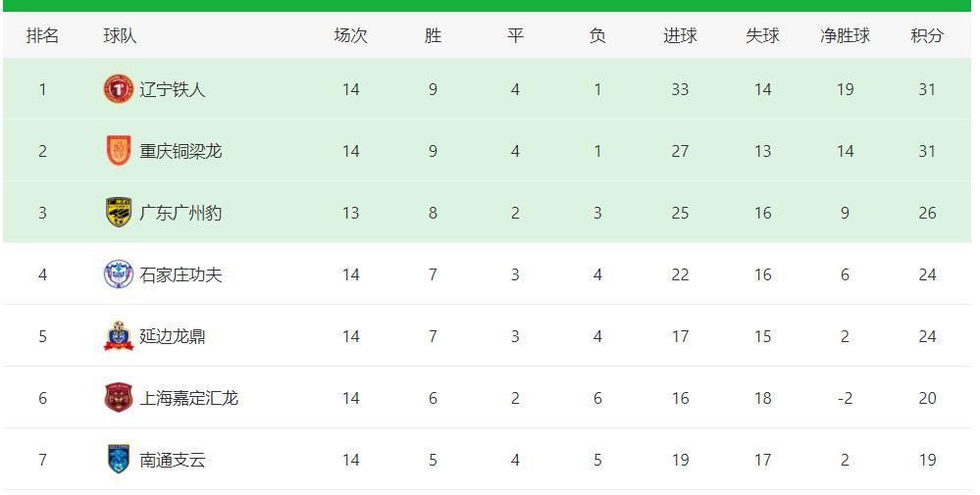Click the 延边龙鼎 team emblem
Image resolution: width=980 pixels, height=495 pixels.
pyautogui.click(x=118, y=336)
